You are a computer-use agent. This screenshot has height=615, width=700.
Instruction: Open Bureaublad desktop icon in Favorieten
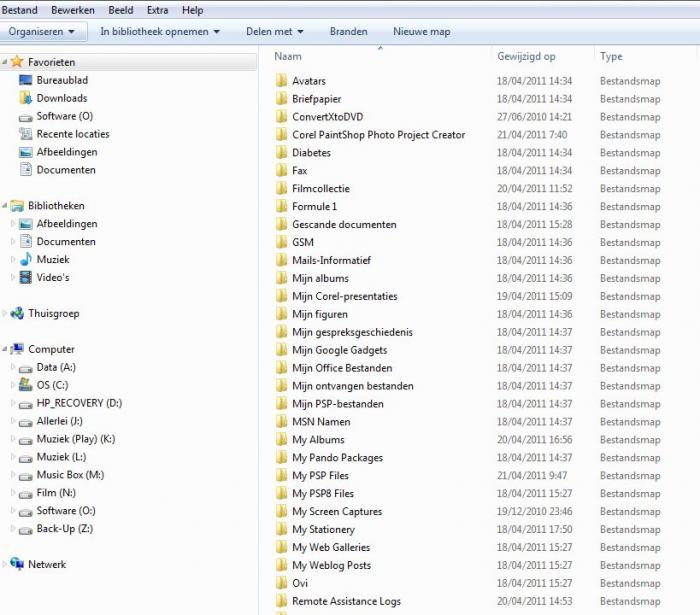tap(25, 80)
